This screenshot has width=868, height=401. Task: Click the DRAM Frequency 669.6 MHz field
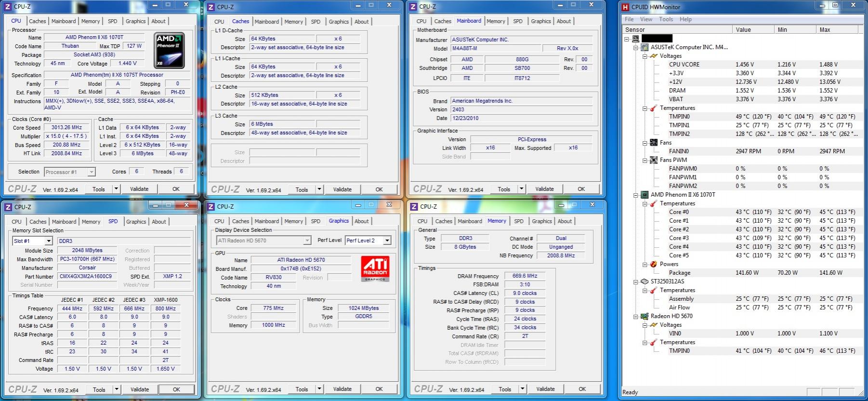click(525, 276)
